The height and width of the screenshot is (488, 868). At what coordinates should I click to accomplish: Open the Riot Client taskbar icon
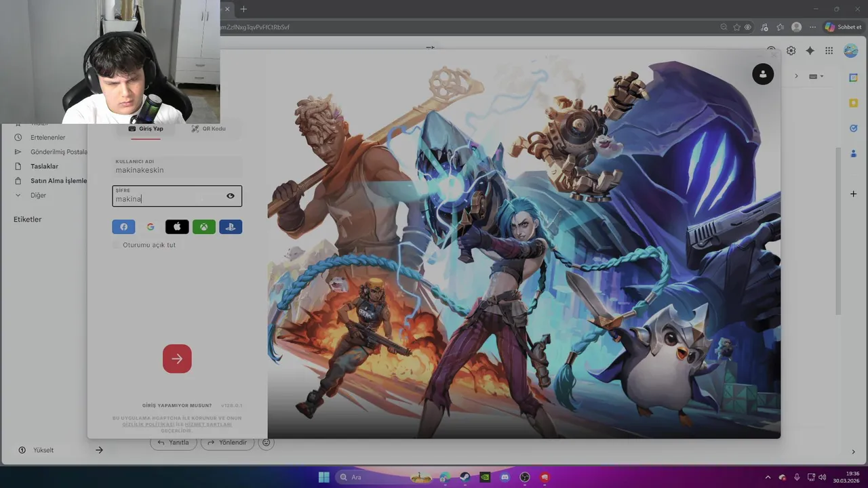[545, 477]
